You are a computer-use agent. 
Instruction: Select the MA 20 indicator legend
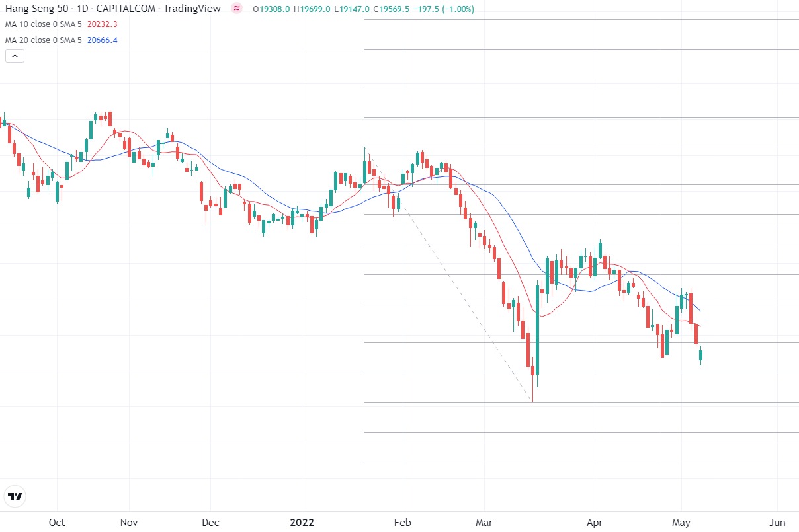(44, 40)
